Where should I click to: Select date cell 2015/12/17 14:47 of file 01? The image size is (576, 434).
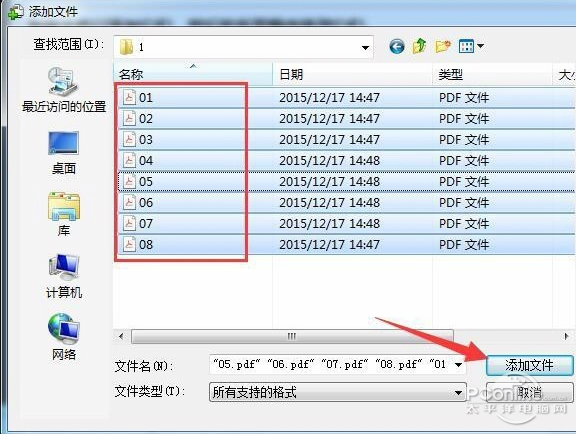pos(329,97)
